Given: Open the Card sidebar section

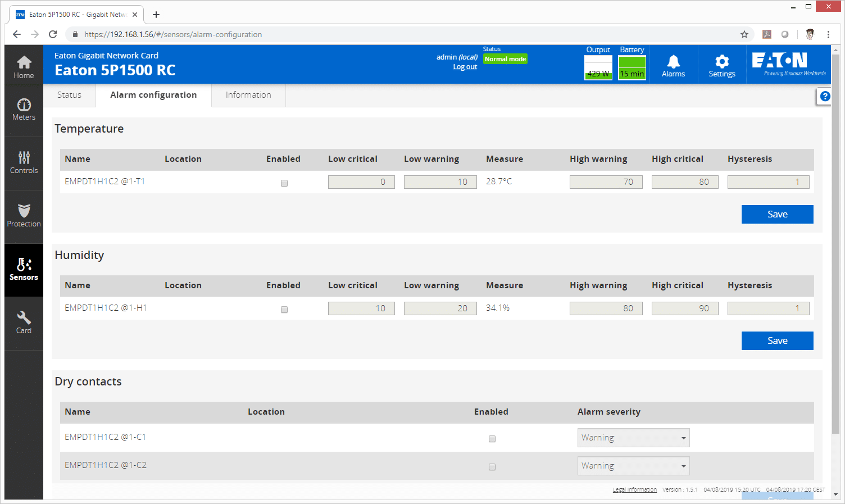Looking at the screenshot, I should pyautogui.click(x=24, y=323).
